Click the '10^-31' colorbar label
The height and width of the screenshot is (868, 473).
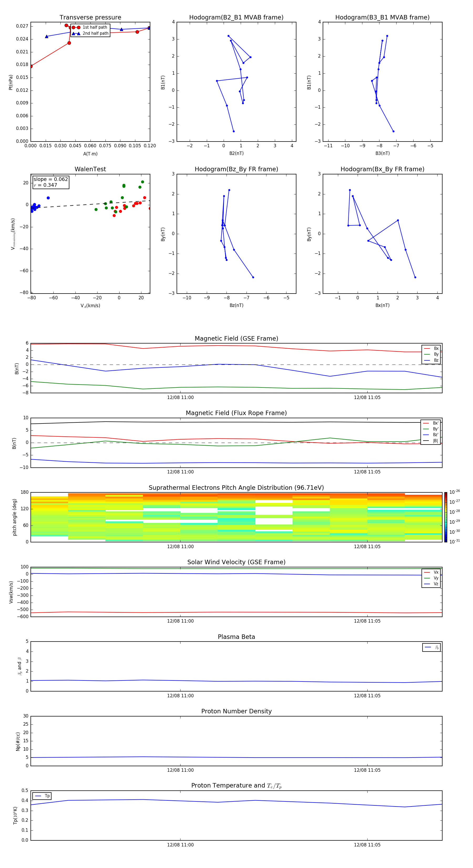coord(455,542)
